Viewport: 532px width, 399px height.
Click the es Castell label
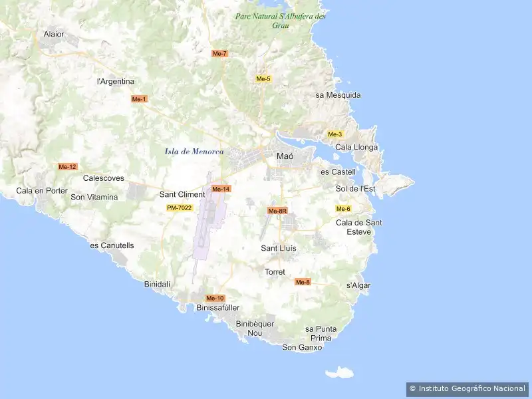coord(338,172)
